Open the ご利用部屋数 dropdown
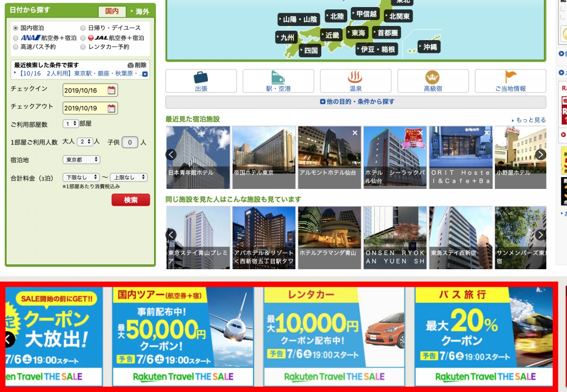567x392 pixels. 70,124
